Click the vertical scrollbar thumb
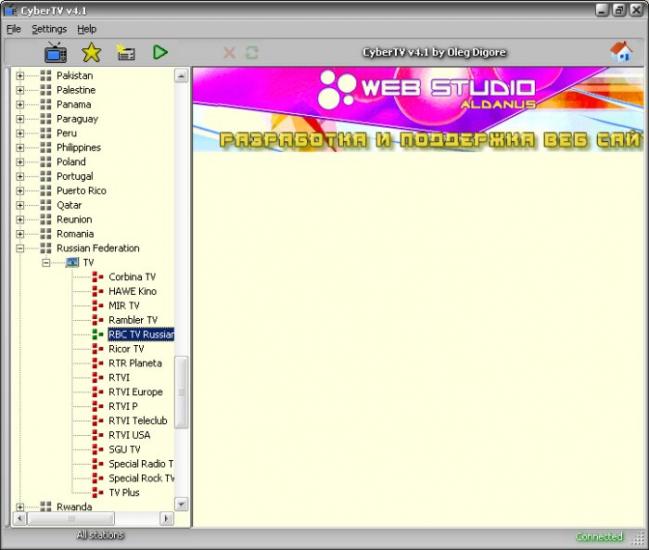 (181, 392)
